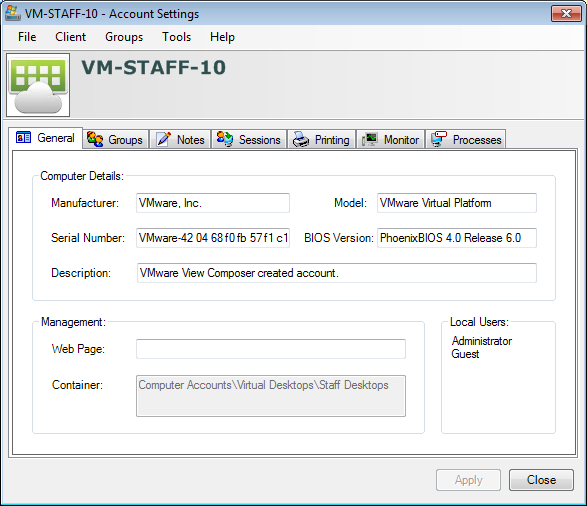Switch to the Groups tab

click(x=115, y=139)
